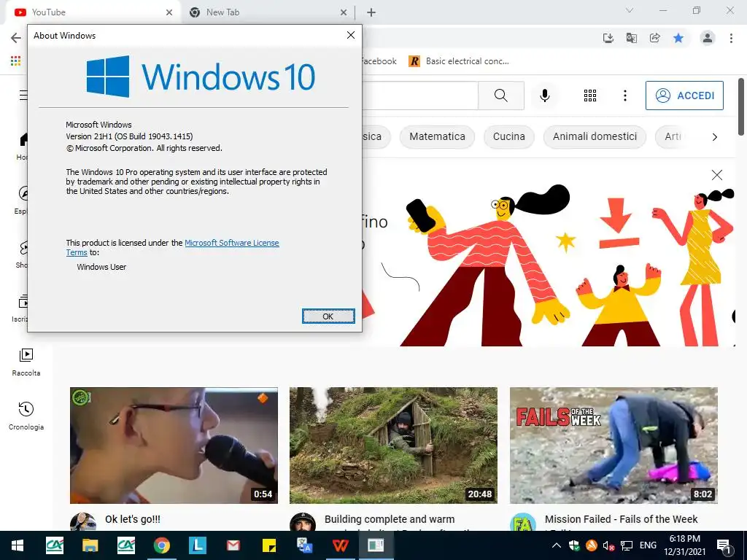Open the Chrome profile avatar
The image size is (747, 560).
(708, 38)
